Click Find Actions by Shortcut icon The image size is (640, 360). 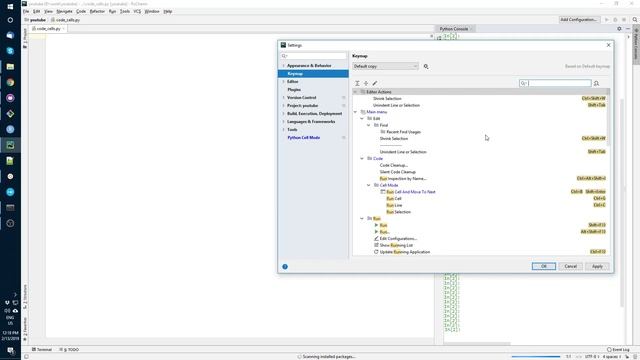point(596,83)
